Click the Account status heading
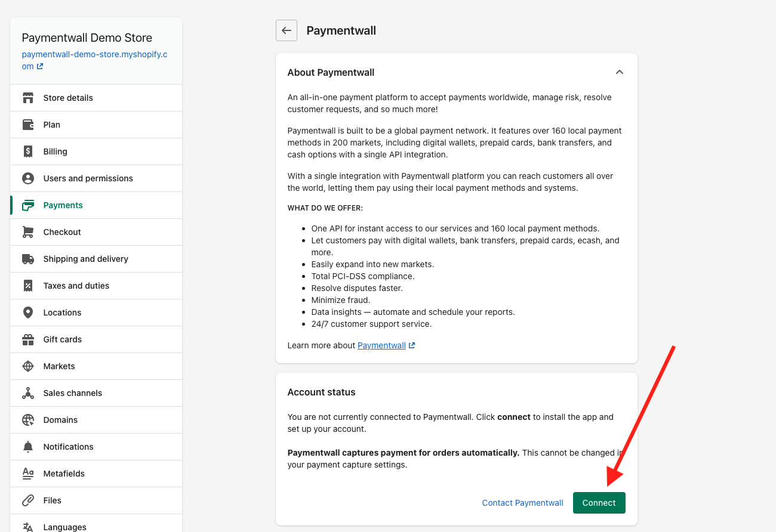 coord(321,392)
